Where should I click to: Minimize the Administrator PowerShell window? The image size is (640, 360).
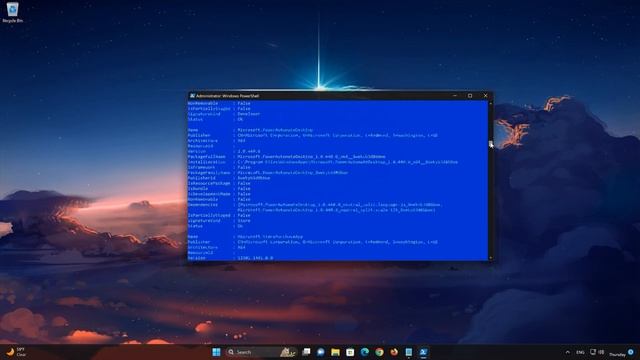[455, 96]
